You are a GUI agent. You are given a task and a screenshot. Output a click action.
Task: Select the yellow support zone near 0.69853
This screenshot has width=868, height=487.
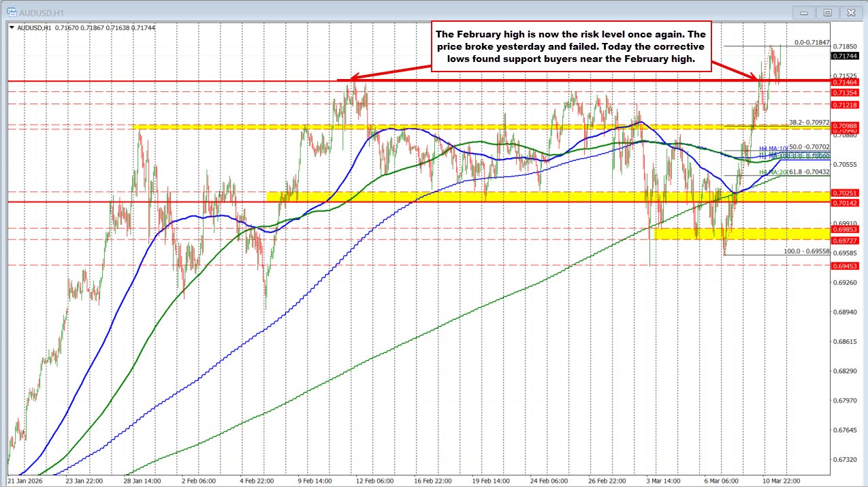pos(715,234)
